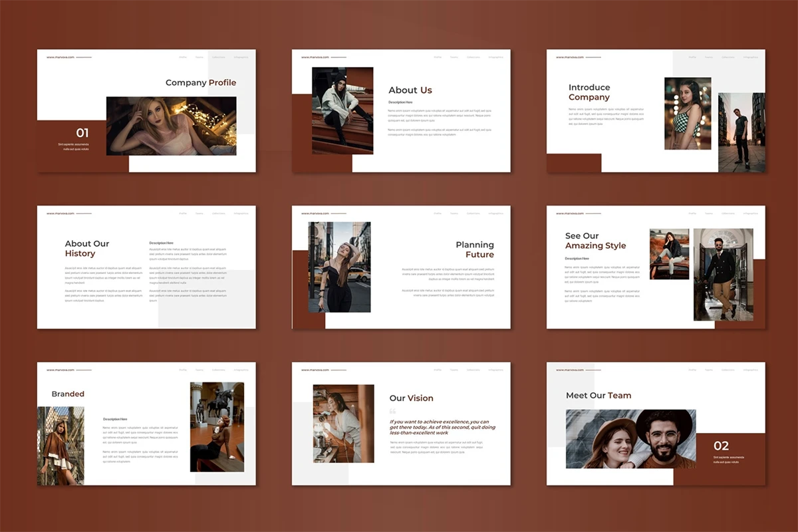Select Infographics nav item on Introduce Company slide
Viewport: 798px width, 532px height.
click(750, 57)
